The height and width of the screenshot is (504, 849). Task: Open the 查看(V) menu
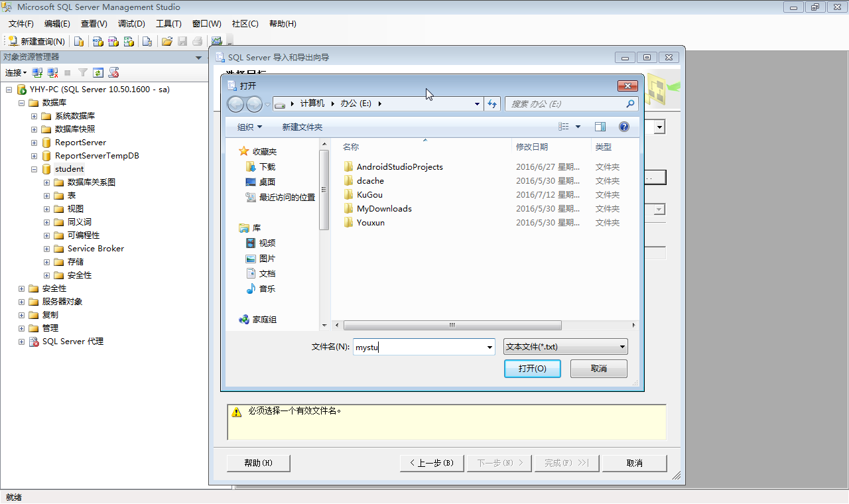[x=94, y=24]
